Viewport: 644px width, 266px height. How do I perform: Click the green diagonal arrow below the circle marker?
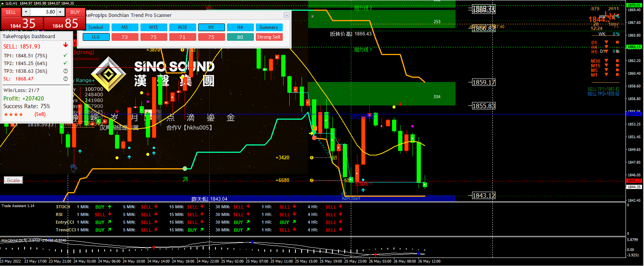coord(185,179)
